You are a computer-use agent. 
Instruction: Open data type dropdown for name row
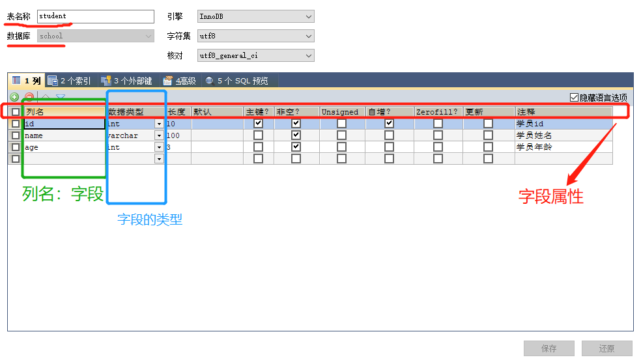pos(160,135)
